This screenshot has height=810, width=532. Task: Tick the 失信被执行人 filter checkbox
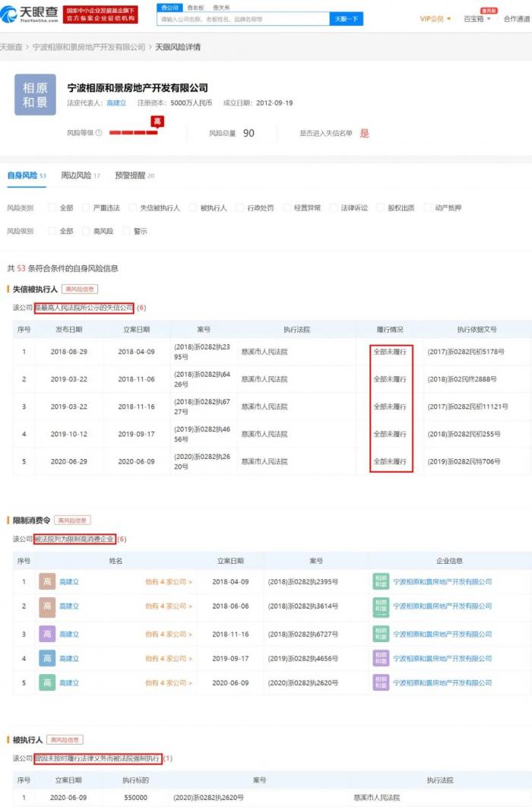133,207
